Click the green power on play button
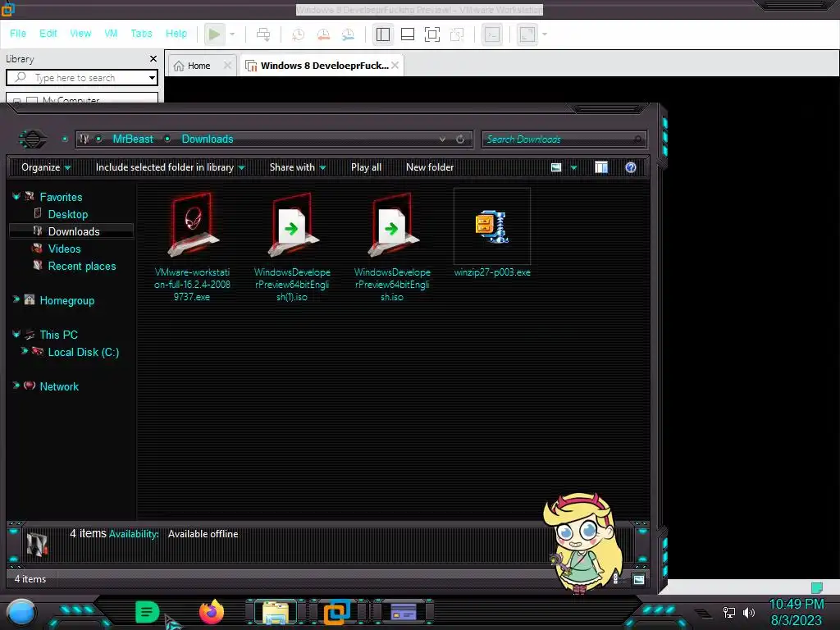Image resolution: width=840 pixels, height=630 pixels. click(214, 34)
